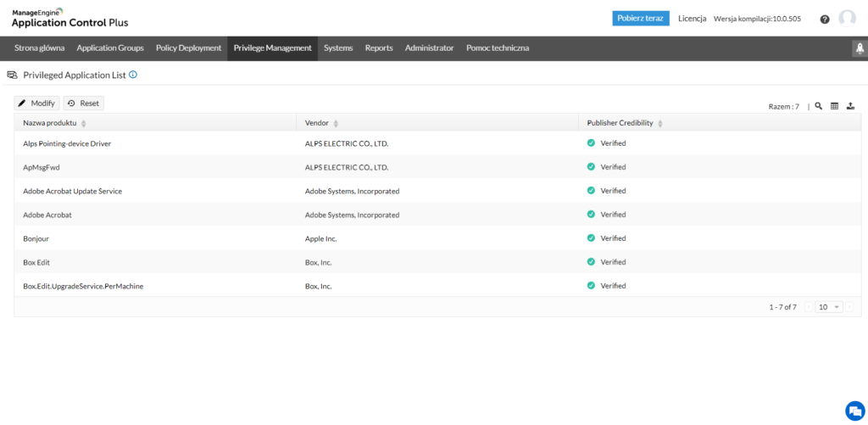Screen dimensions: 868x425
Task: Open the chat bubble support icon
Action: [854, 411]
